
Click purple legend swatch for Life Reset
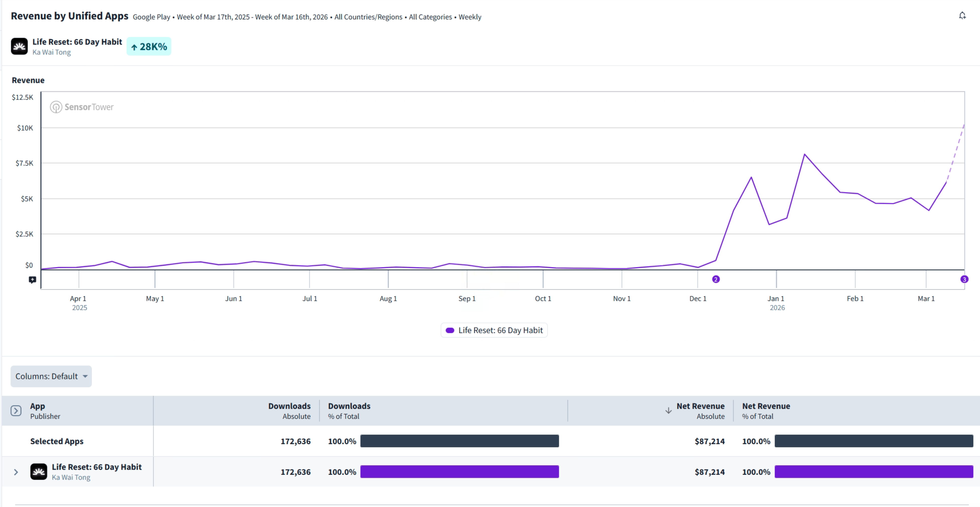450,330
